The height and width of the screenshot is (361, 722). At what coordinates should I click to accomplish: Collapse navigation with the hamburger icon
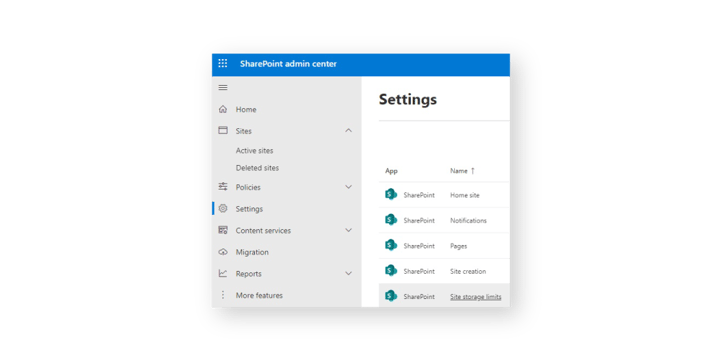(223, 87)
